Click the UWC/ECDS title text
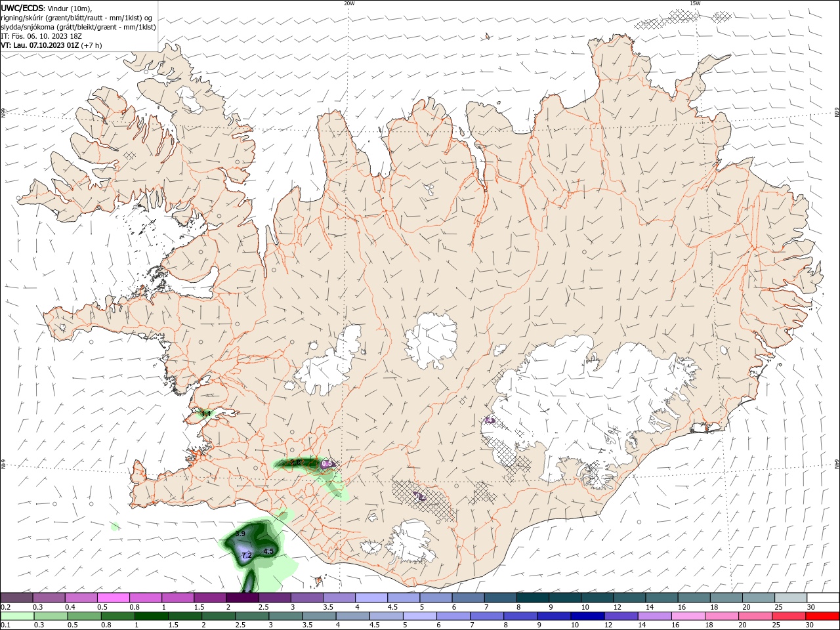Viewport: 840px width, 630px height. point(22,8)
